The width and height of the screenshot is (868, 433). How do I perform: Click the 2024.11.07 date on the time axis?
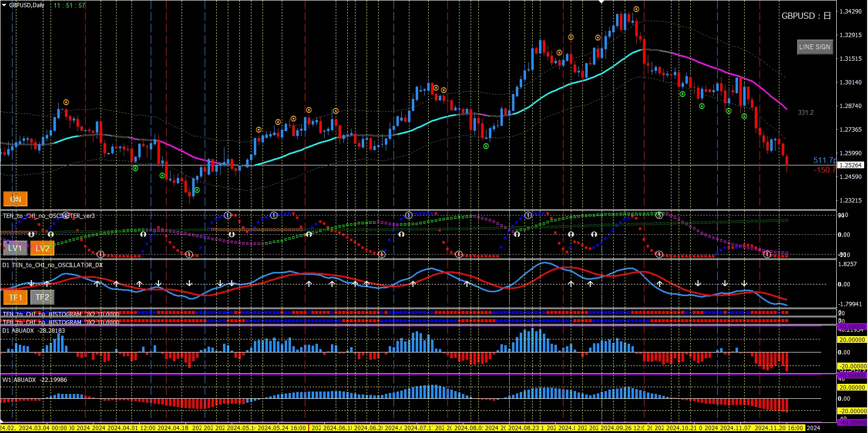pyautogui.click(x=736, y=428)
